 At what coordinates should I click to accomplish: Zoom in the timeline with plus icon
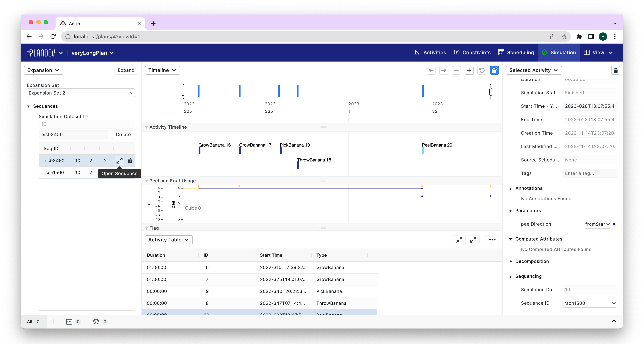(469, 70)
